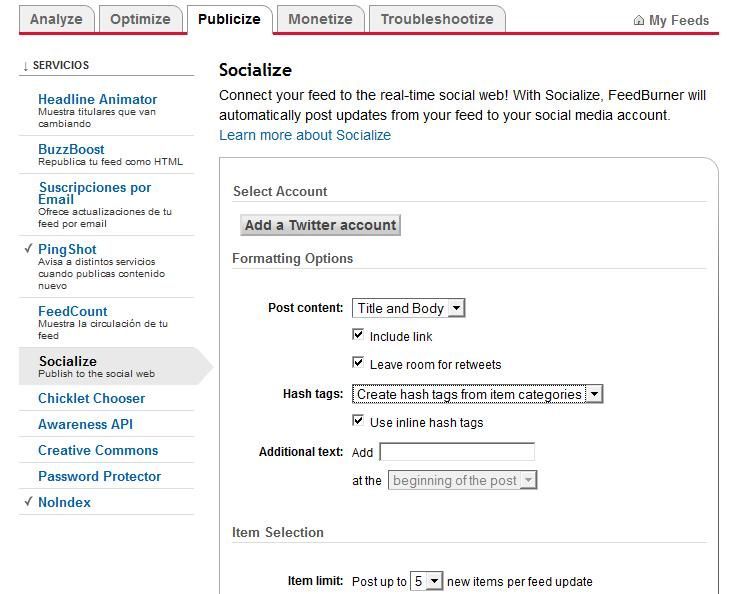The image size is (739, 594).
Task: Uncheck the Include link checkbox
Action: (358, 335)
